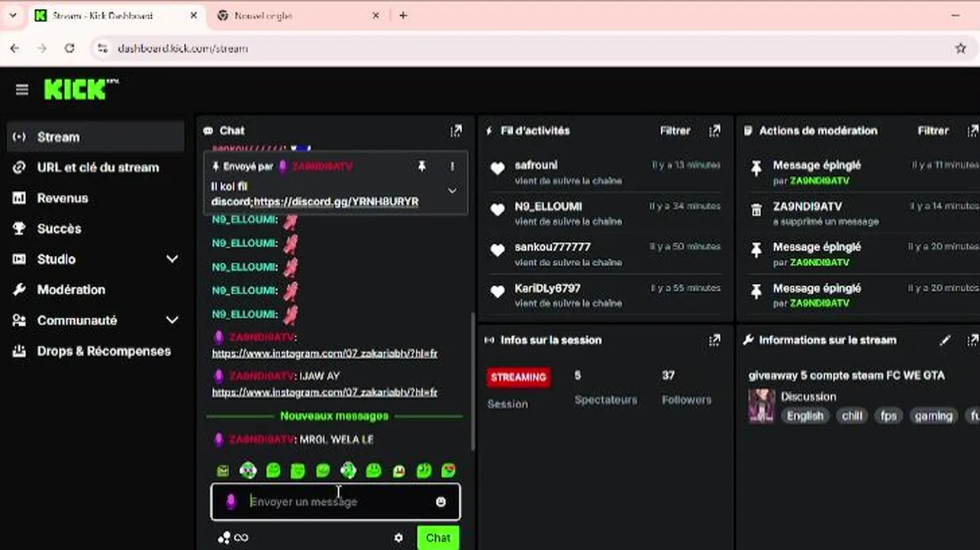980x550 pixels.
Task: Click the fifth quick emote in row
Action: tap(323, 471)
